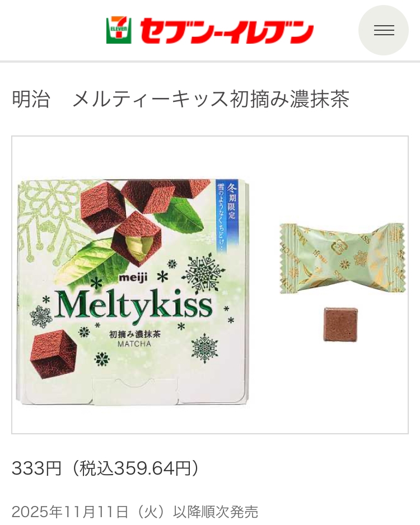
Task: Click the single unwrapped chocolate cube
Action: click(340, 324)
